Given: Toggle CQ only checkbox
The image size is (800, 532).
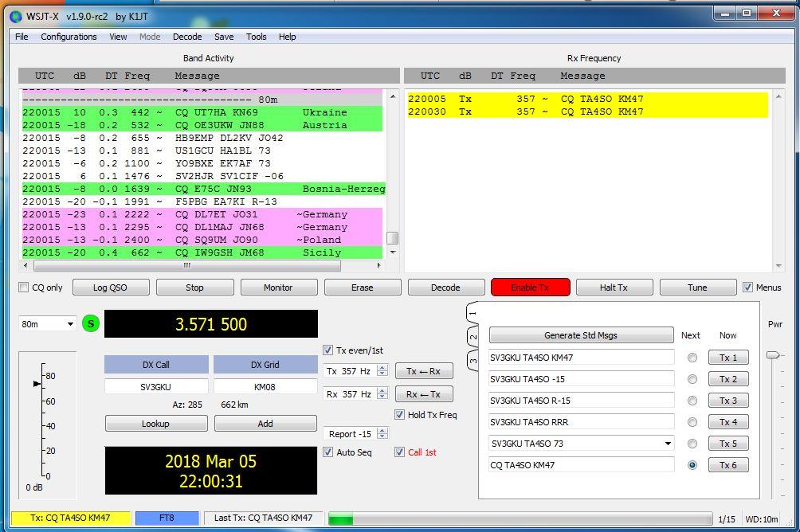Looking at the screenshot, I should [23, 288].
